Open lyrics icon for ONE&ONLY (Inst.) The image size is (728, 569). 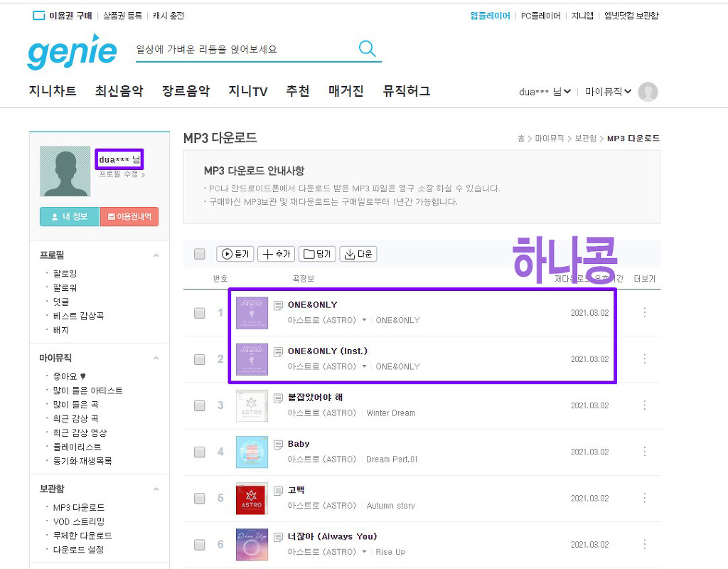pos(278,351)
